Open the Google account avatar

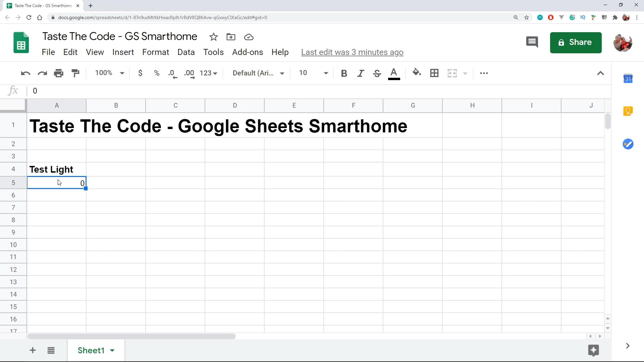click(x=623, y=43)
